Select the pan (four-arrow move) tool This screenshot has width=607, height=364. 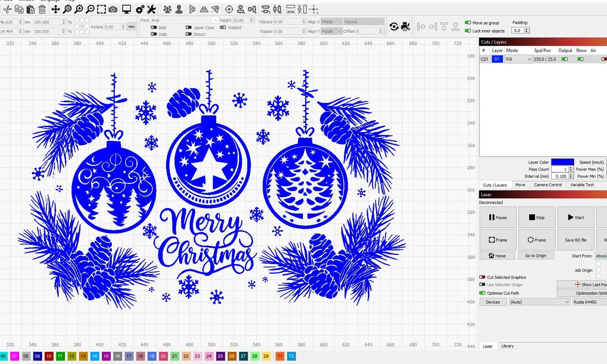[55, 9]
